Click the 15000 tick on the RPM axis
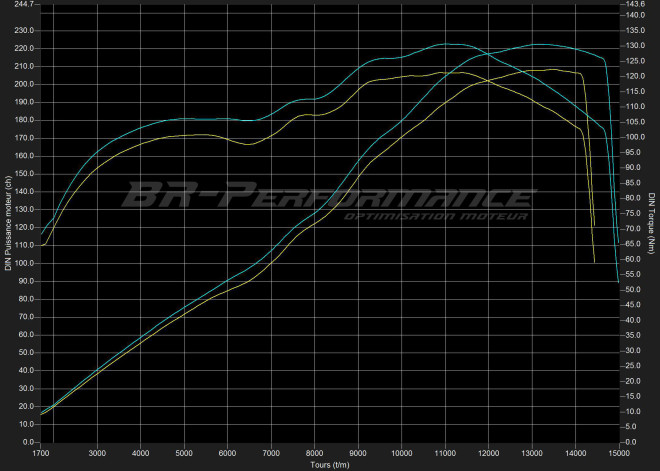The image size is (660, 471). [619, 453]
